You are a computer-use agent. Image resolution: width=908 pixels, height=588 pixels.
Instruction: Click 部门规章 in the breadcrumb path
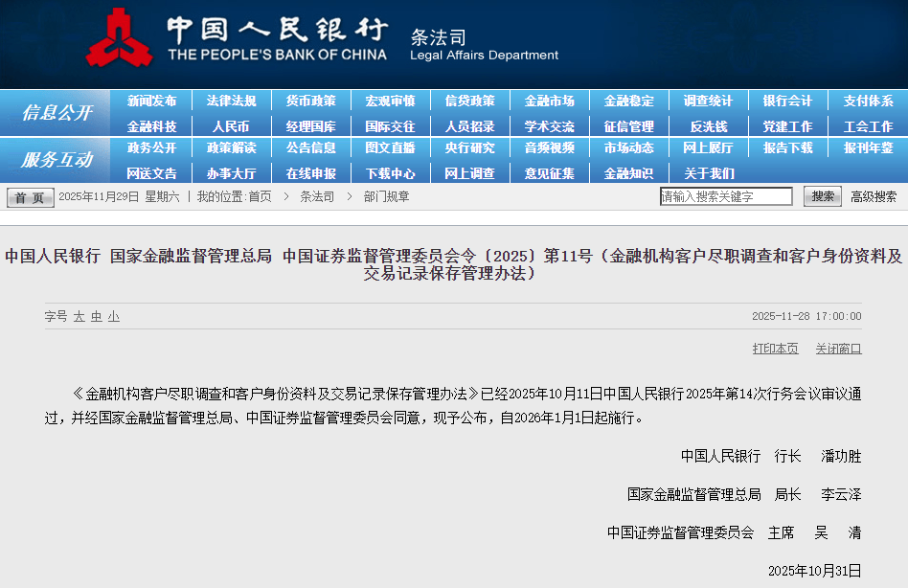387,196
